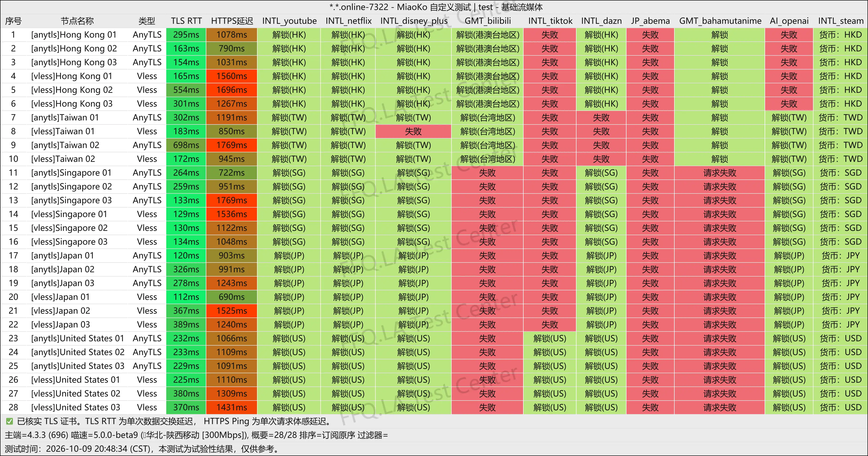Click 112ms TLS RTT cell for [vless]Japan 01
This screenshot has height=456, width=868.
point(186,297)
